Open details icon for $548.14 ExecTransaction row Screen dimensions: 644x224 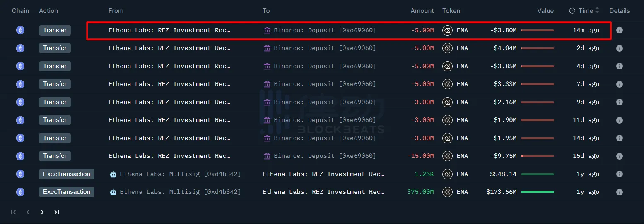[x=620, y=174]
